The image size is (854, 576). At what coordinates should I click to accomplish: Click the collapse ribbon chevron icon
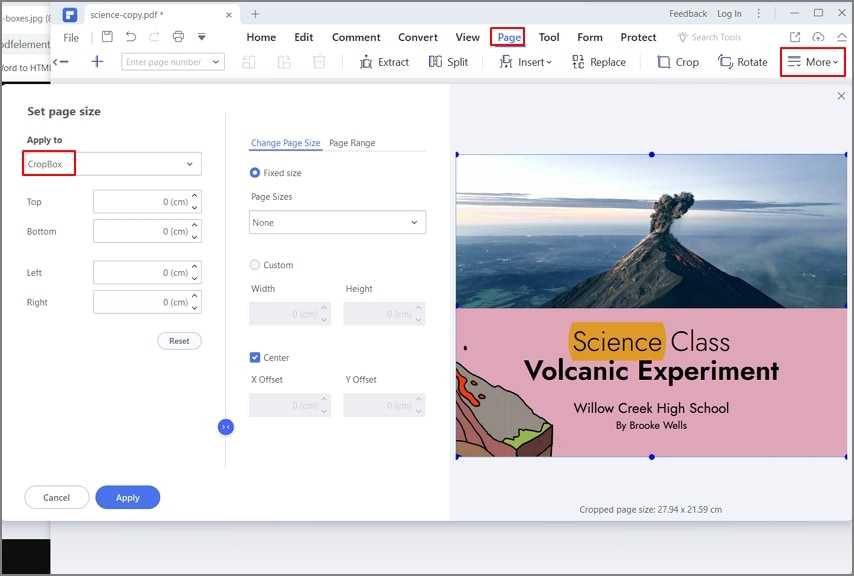point(841,36)
